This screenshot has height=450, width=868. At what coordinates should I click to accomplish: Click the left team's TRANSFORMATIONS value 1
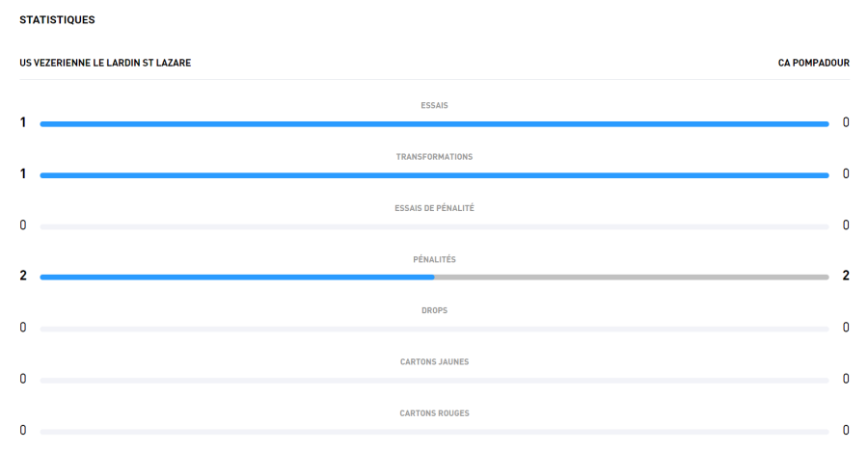tap(23, 173)
